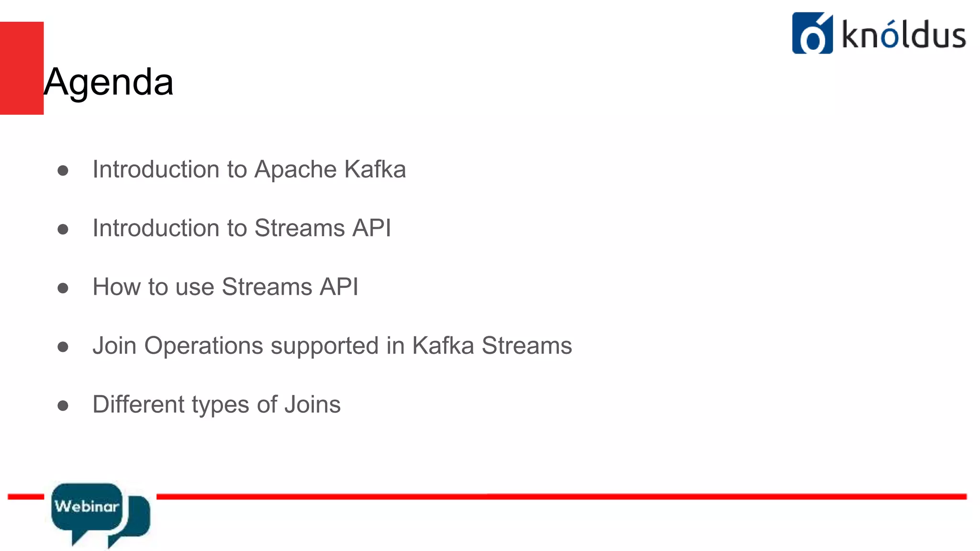Select the 'How to use Streams API' line
This screenshot has width=980, height=551.
(225, 287)
